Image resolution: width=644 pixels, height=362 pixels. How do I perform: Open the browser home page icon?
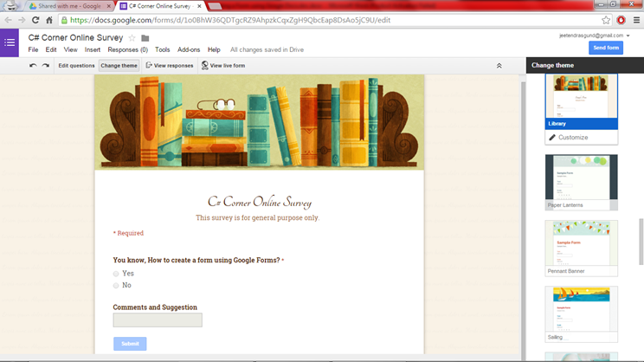coord(49,20)
